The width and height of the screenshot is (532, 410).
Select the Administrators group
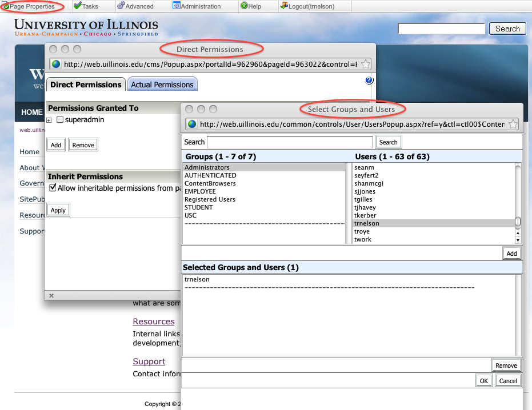264,167
